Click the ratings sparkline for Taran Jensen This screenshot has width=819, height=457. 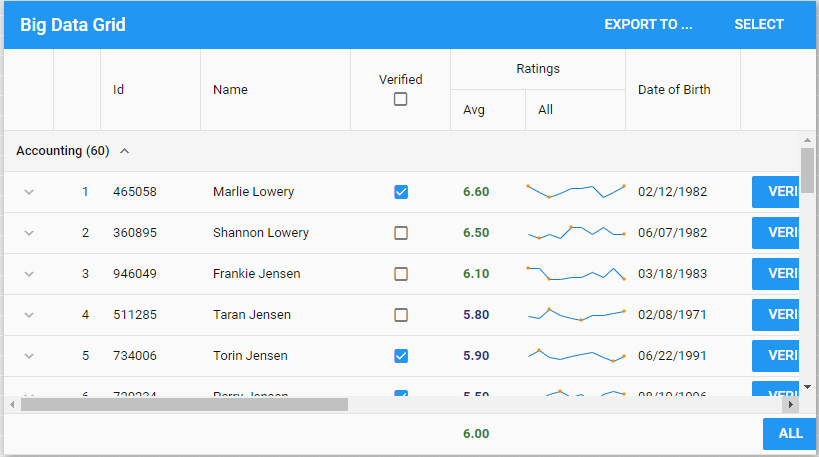coord(576,315)
